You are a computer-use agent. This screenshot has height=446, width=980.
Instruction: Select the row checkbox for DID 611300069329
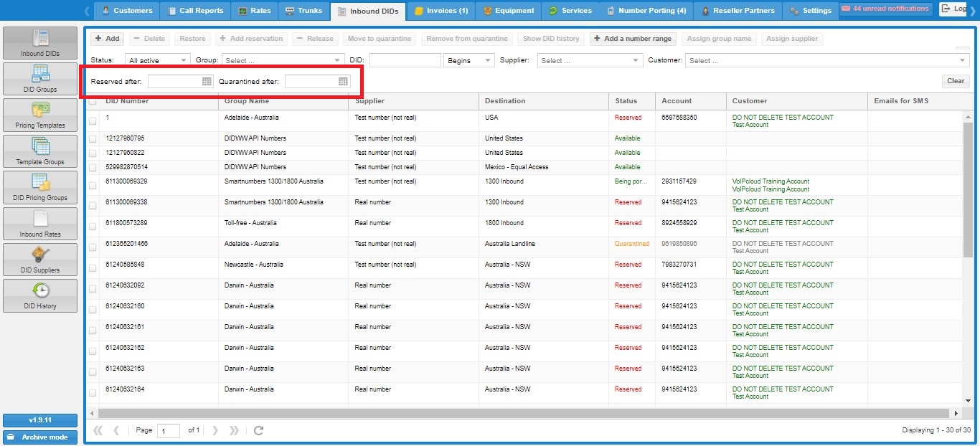(x=93, y=185)
